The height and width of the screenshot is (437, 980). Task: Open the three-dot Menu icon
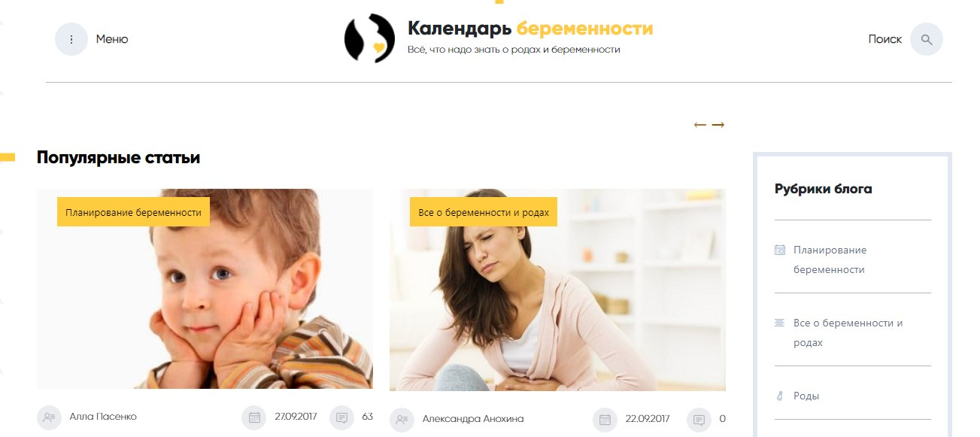point(71,39)
